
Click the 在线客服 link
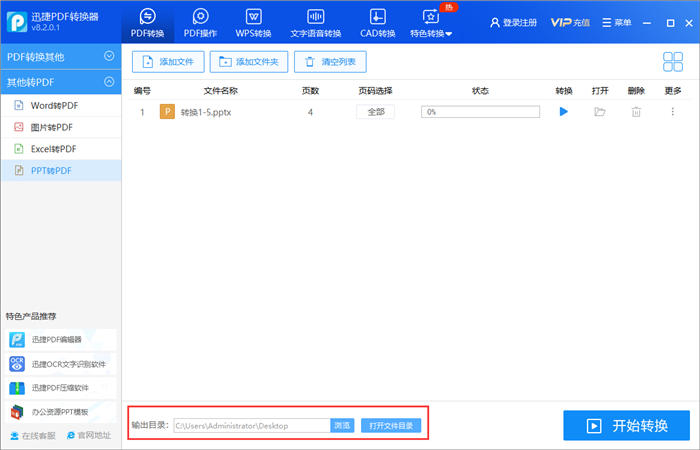[33, 436]
